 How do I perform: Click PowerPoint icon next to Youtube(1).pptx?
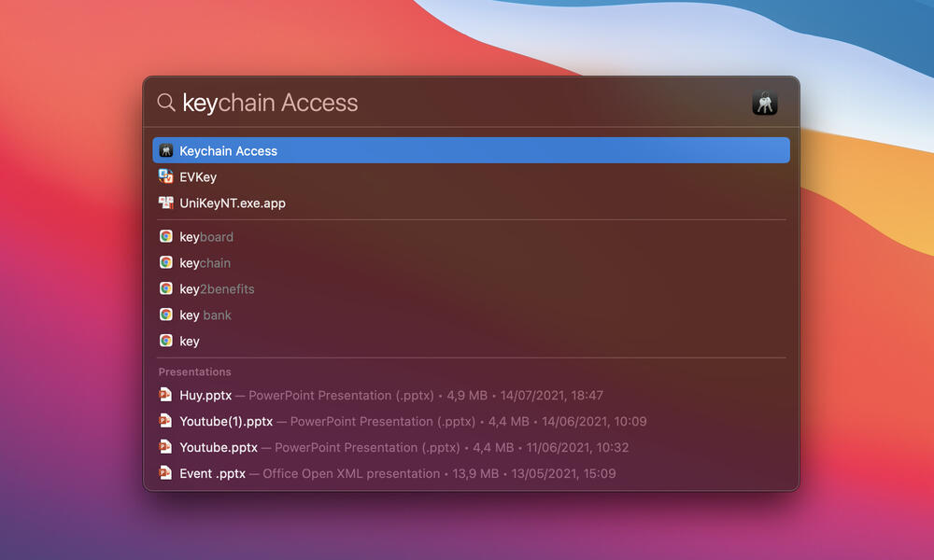click(x=165, y=421)
